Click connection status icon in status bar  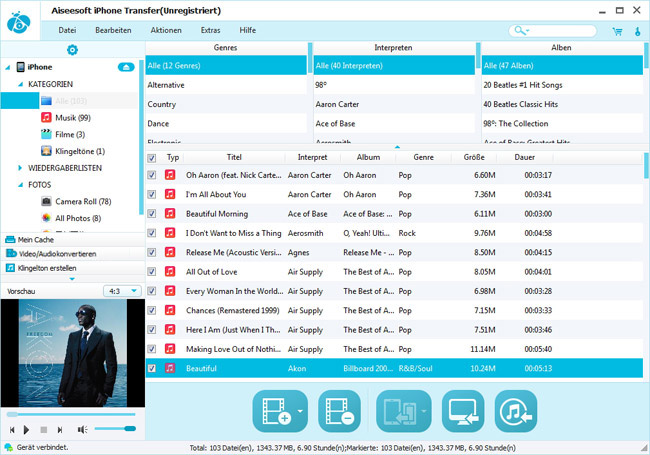(x=8, y=448)
